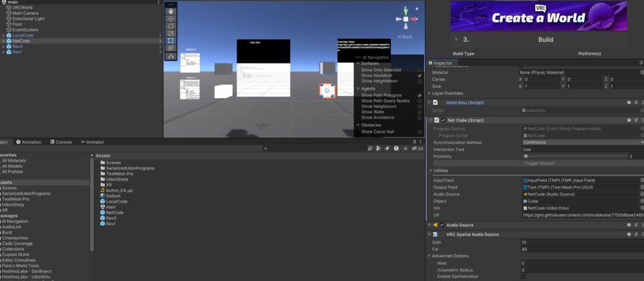Click the scene orientation gizmo center cube

pos(406,19)
